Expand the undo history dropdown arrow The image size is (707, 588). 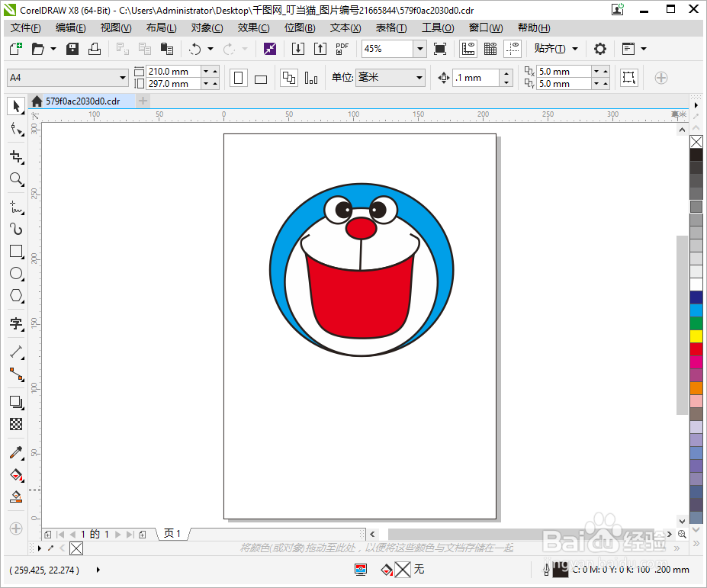point(210,49)
